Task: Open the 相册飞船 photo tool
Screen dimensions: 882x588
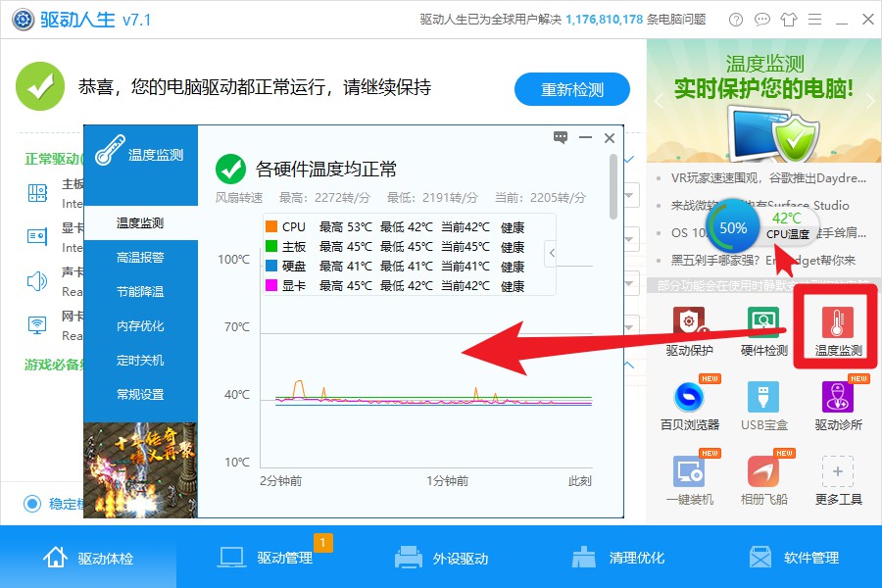Action: click(763, 477)
